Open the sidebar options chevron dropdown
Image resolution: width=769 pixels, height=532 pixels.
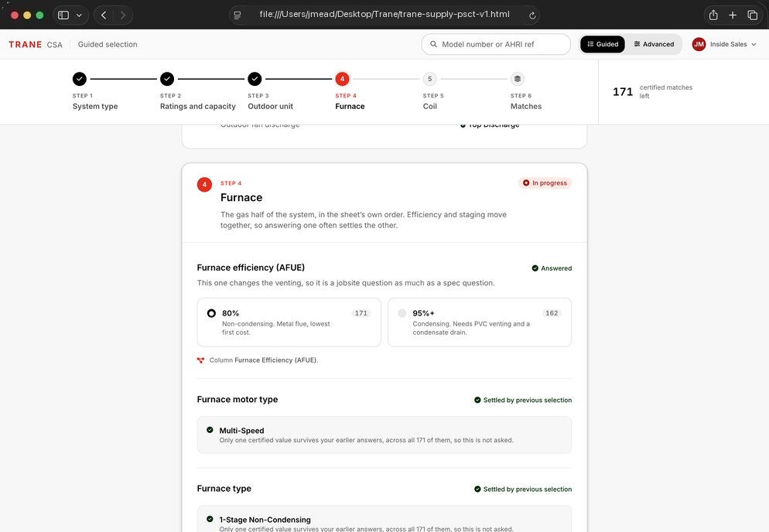click(x=79, y=15)
